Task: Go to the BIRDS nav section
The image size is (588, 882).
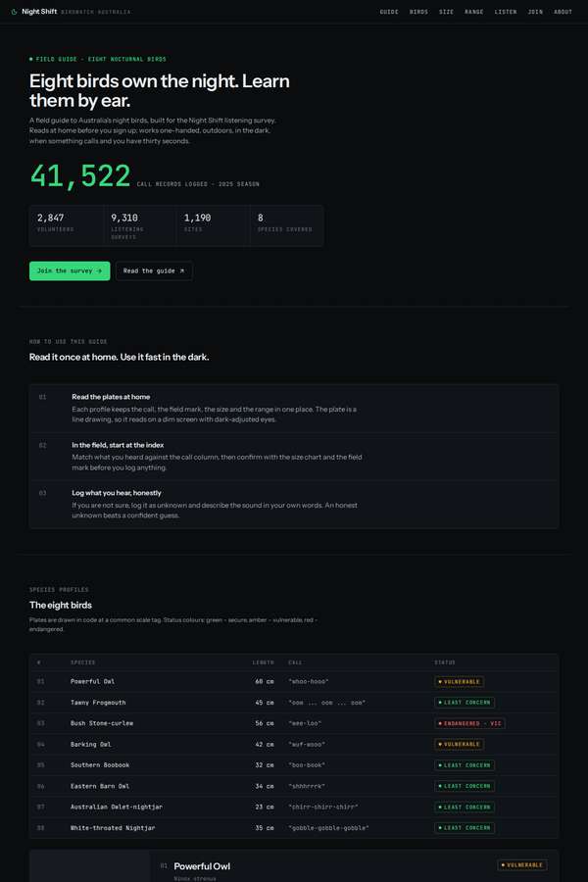Action: pyautogui.click(x=418, y=12)
